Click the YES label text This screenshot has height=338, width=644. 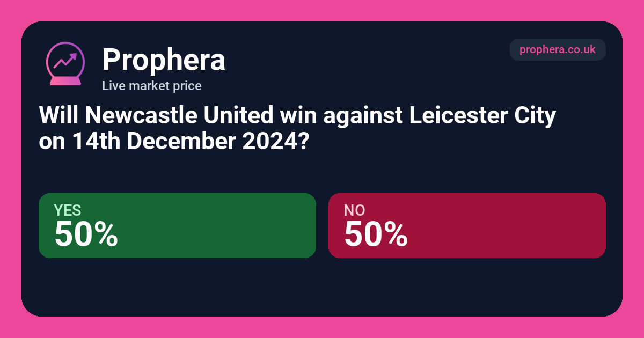tap(67, 210)
